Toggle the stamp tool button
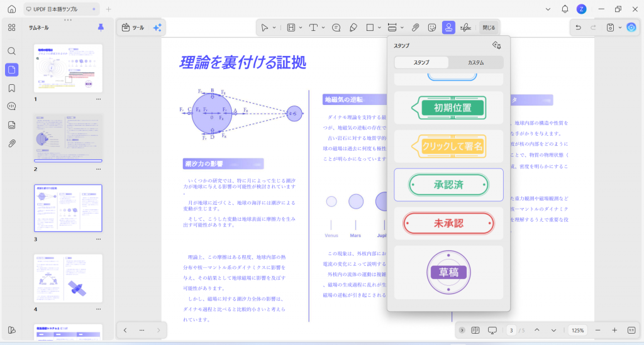 click(448, 28)
